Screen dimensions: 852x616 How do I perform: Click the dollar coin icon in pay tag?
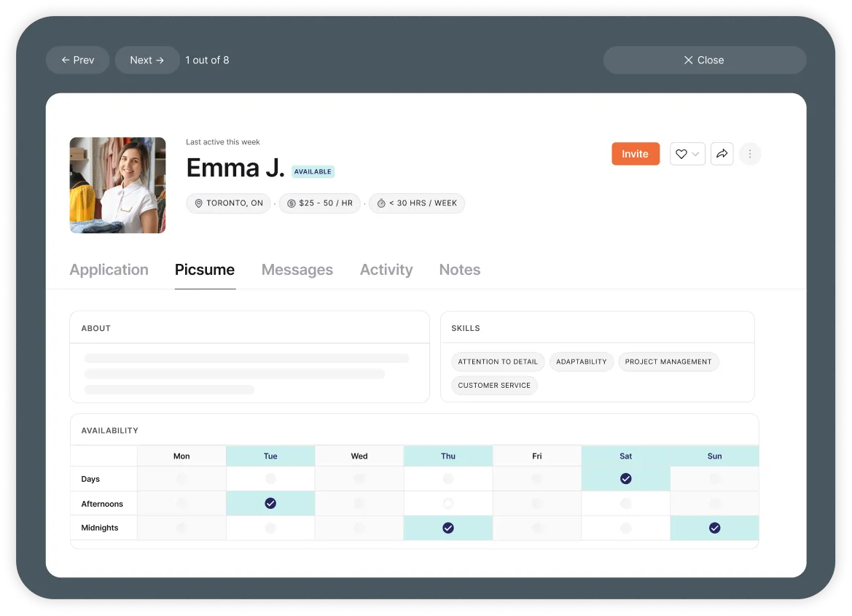(292, 203)
